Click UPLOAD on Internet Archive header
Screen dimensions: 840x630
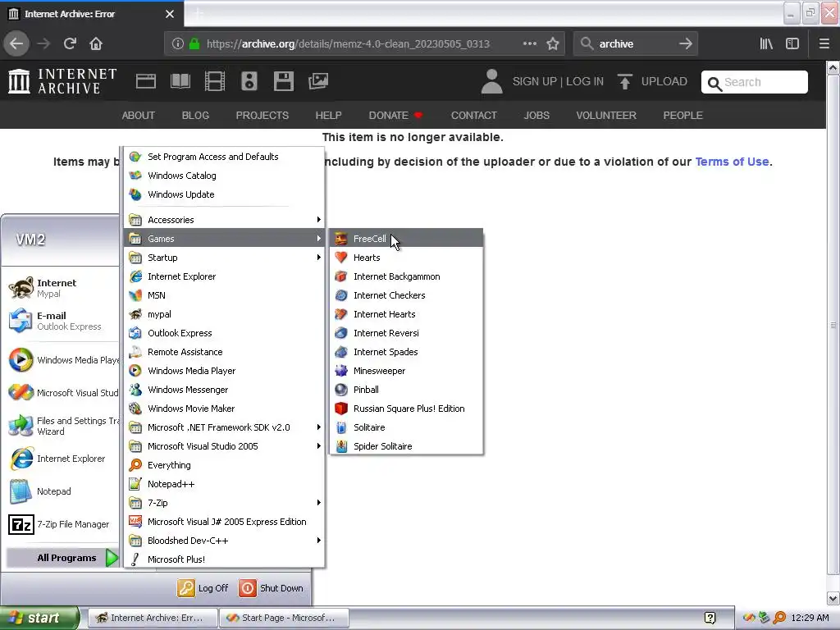tap(652, 81)
